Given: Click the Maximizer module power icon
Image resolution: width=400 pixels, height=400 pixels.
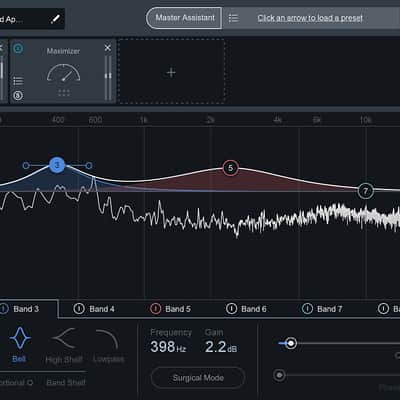Looking at the screenshot, I should tap(18, 49).
